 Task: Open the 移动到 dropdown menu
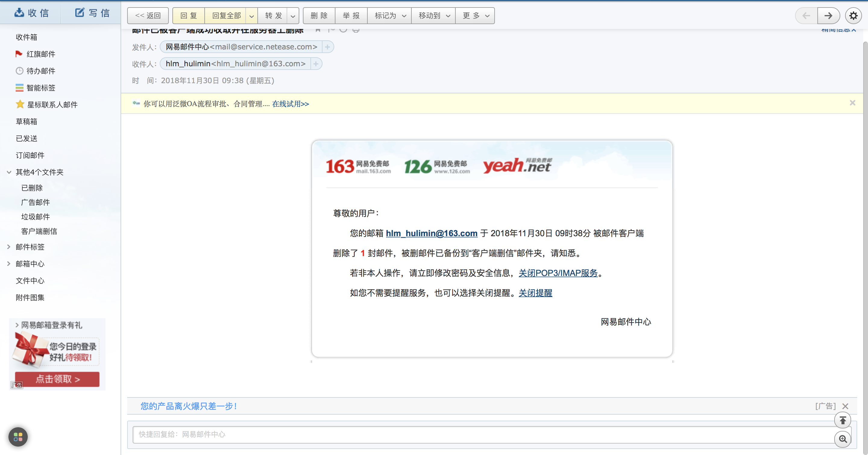[433, 15]
